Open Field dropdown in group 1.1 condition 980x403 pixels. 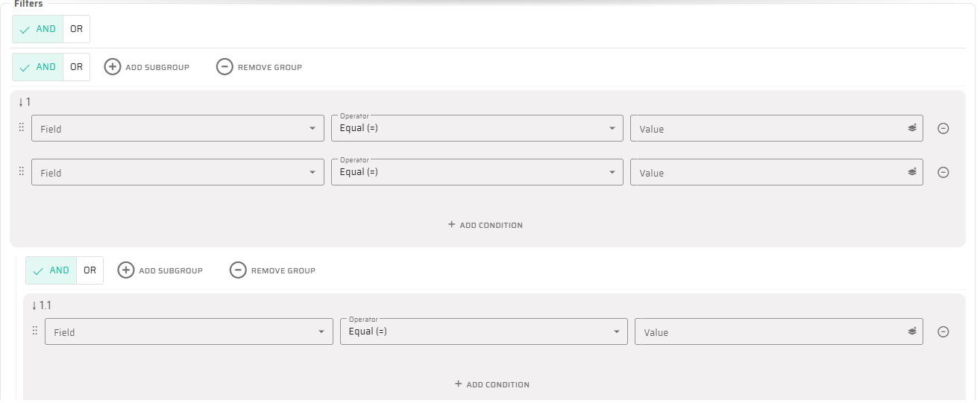[189, 332]
